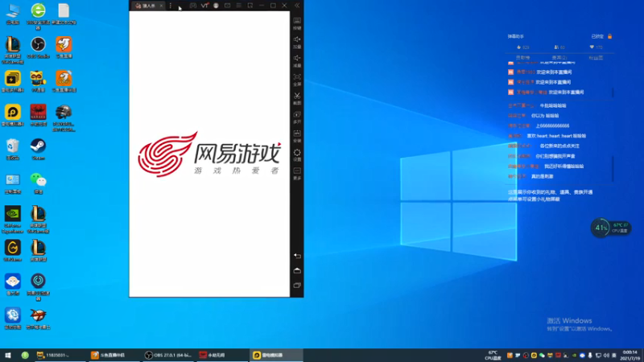644x362 pixels.
Task: Open the 按键 key-mapping tool in emulator sidebar
Action: (x=297, y=23)
